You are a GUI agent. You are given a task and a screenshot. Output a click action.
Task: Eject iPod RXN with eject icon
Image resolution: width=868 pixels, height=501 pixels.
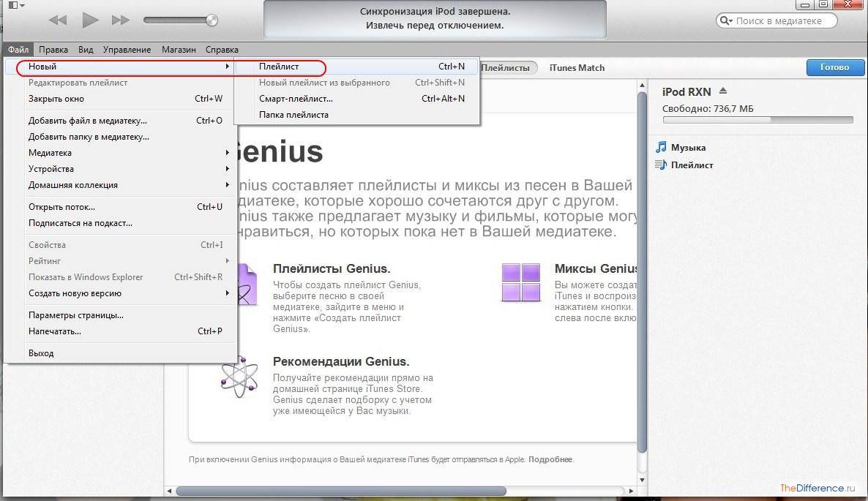[x=723, y=91]
